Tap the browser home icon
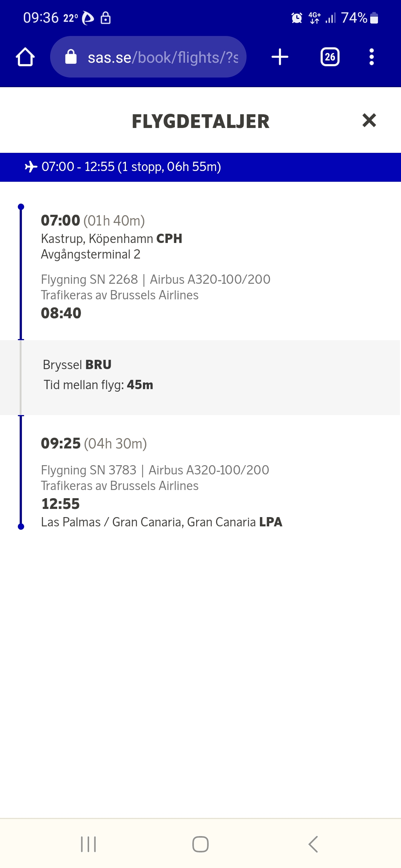 point(25,57)
